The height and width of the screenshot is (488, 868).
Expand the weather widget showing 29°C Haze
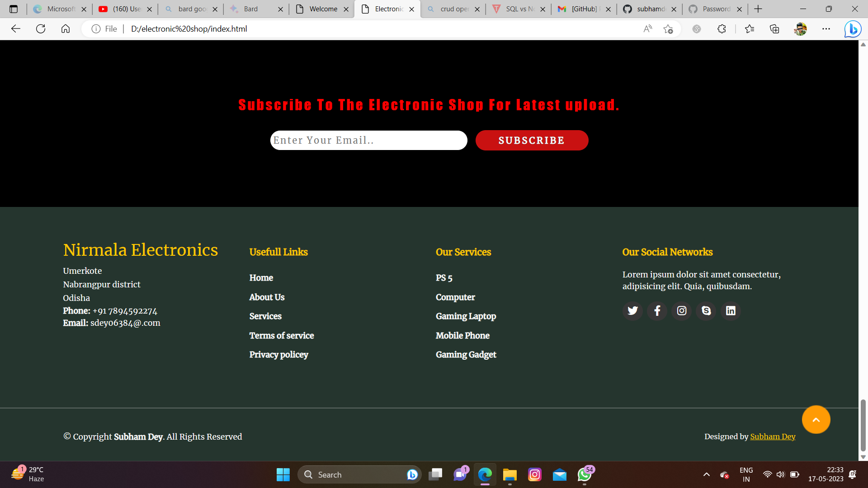coord(28,474)
